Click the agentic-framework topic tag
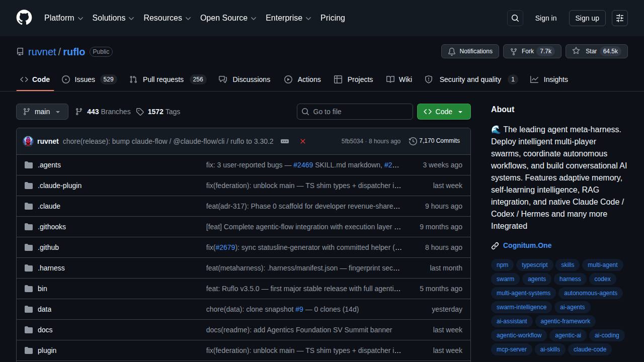This screenshot has height=362, width=644. [566, 321]
